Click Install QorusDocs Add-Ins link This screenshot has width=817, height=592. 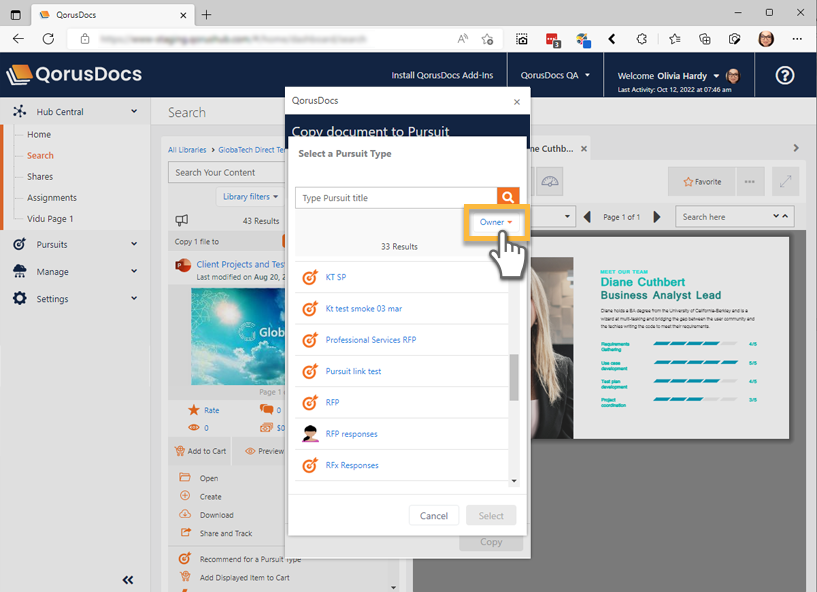[442, 75]
